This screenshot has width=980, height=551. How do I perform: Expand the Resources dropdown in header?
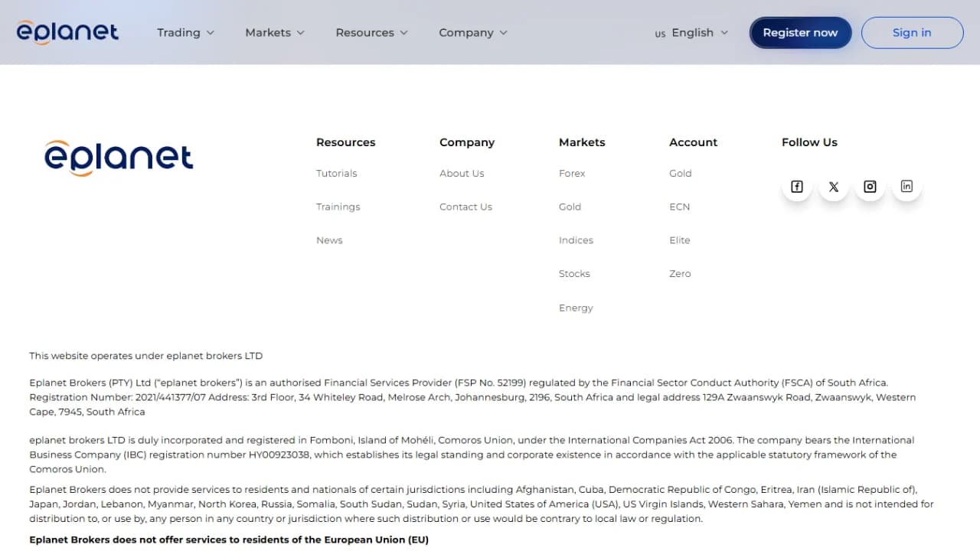coord(371,33)
